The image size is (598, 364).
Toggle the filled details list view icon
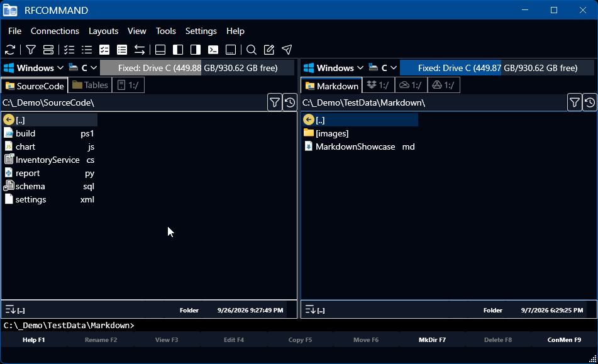coord(122,50)
